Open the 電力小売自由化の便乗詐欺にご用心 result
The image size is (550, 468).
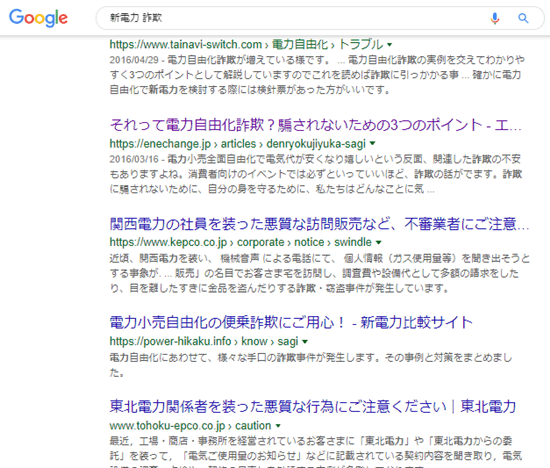coord(291,322)
